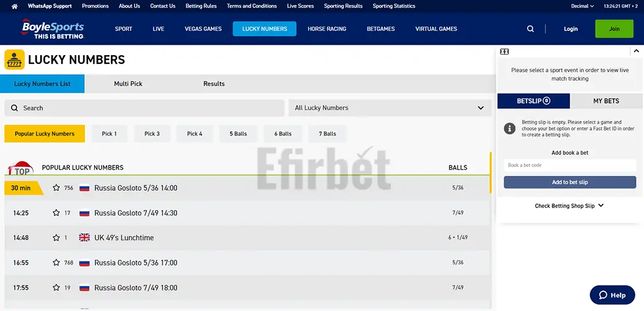Open HORSE RACING in navigation
This screenshot has width=644, height=311.
point(327,28)
